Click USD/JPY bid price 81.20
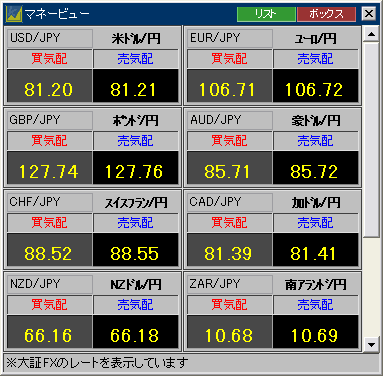The image size is (383, 376). 49,86
